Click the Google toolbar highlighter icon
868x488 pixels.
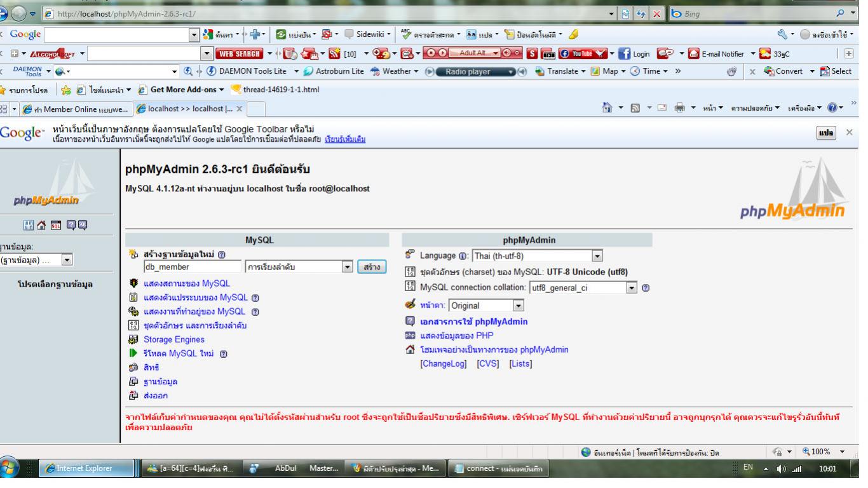pyautogui.click(x=574, y=34)
